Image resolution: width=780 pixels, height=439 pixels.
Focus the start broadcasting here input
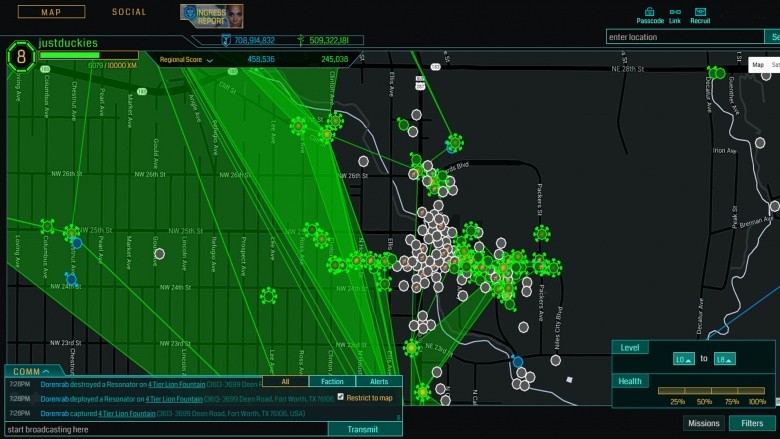(166, 429)
